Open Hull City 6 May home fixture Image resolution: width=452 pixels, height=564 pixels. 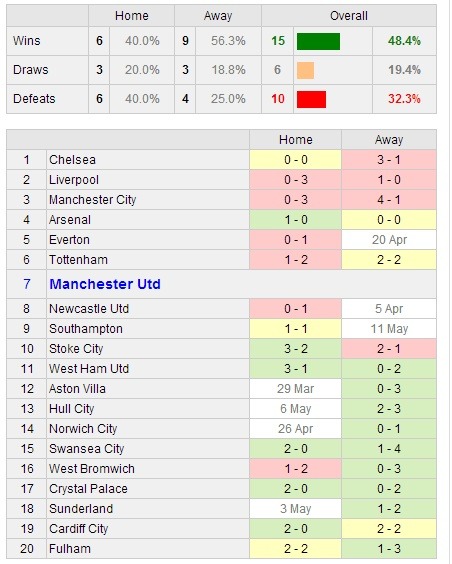pos(296,409)
